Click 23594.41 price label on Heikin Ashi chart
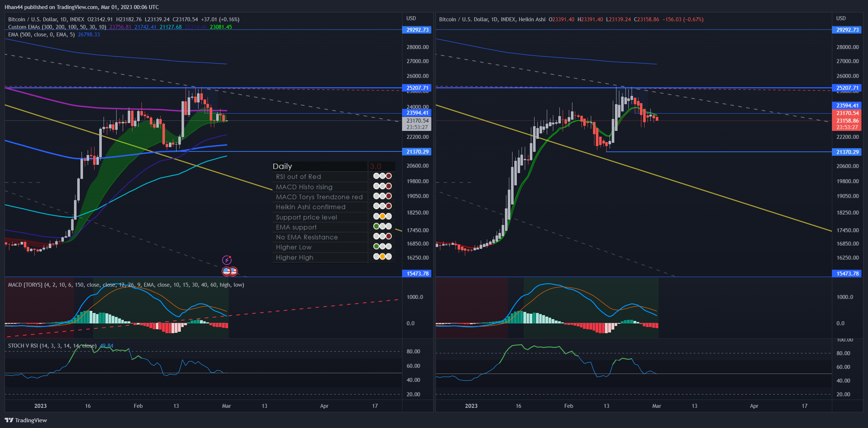The height and width of the screenshot is (428, 868). 847,106
